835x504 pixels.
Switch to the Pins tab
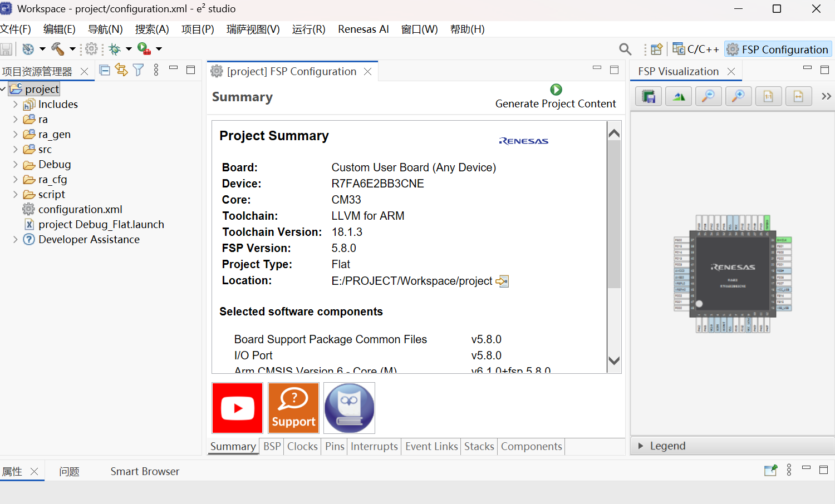(335, 446)
